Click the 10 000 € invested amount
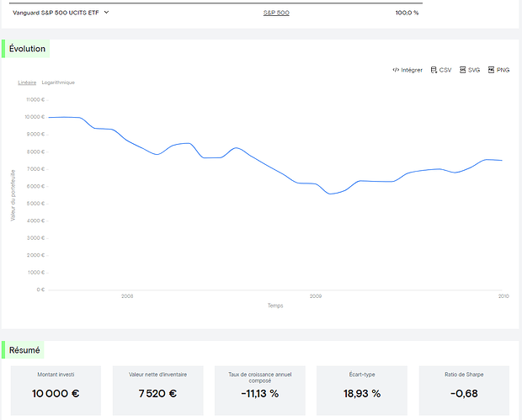Screen dimensions: 522x420 pos(56,394)
